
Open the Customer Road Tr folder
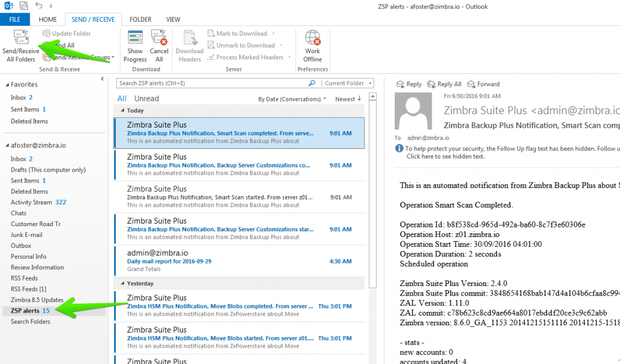36,224
